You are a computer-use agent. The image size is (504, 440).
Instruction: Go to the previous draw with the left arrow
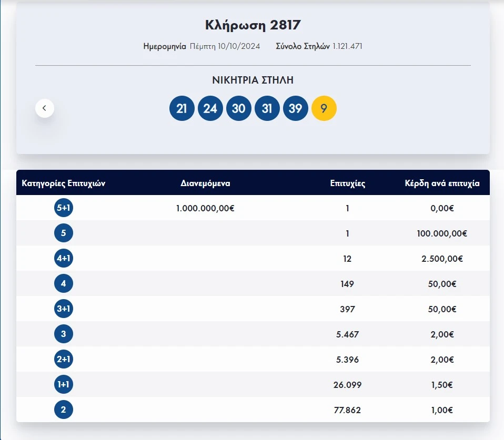[45, 108]
